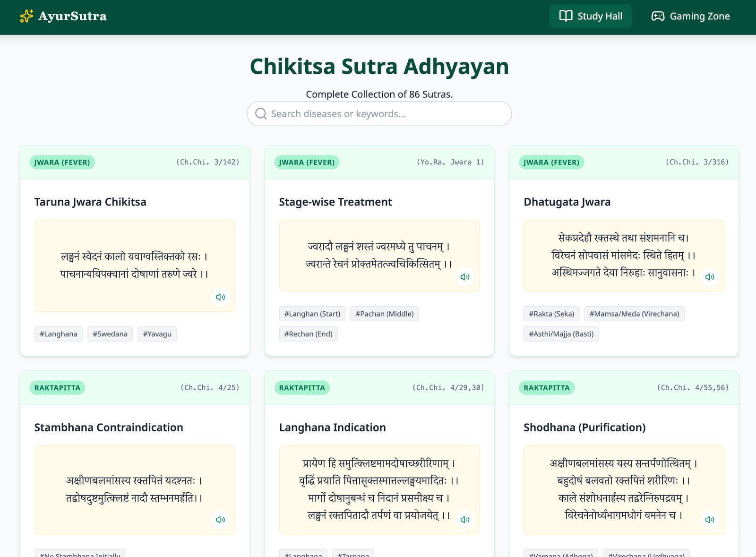Focus the search diseases or keywords field
Image resolution: width=756 pixels, height=557 pixels.
coord(385,114)
